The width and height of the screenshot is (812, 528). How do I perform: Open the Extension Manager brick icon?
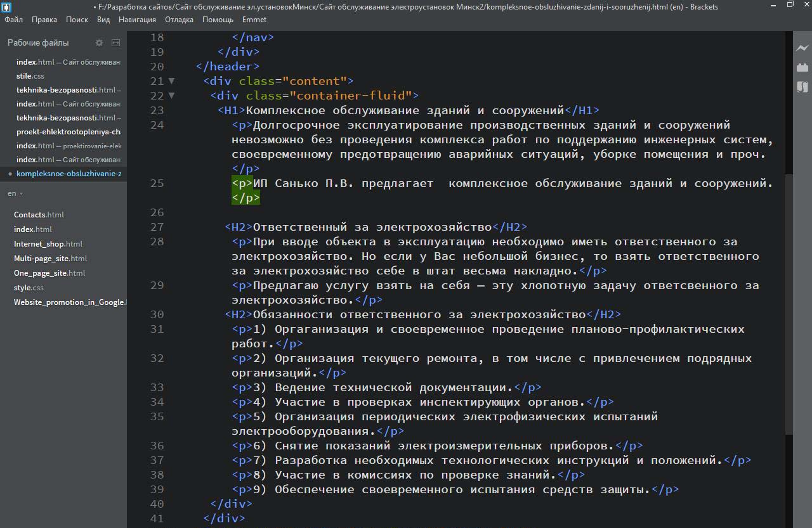click(802, 67)
